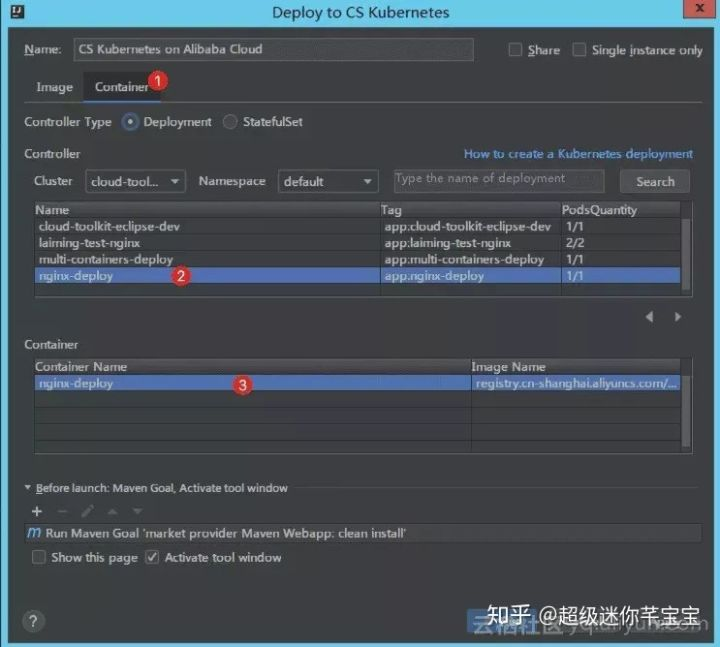Viewport: 720px width, 647px height.
Task: Click the Search button
Action: click(x=655, y=182)
